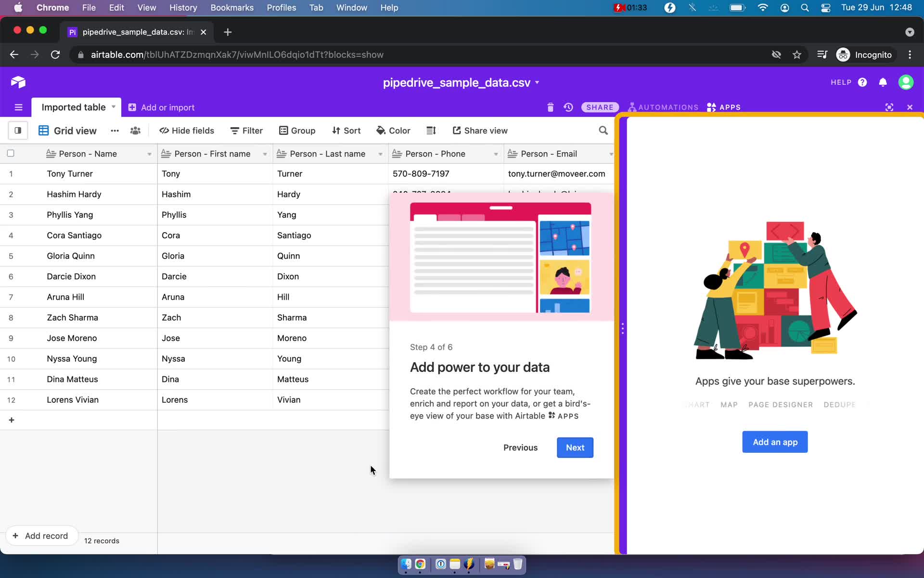
Task: Click Add or import
Action: pyautogui.click(x=161, y=107)
